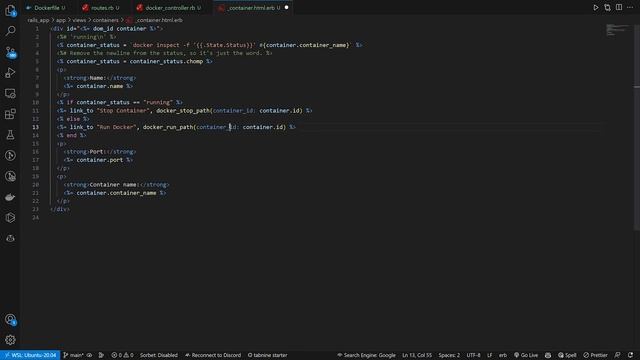640x360 pixels.
Task: Open the Testing flask view
Action: coord(10,135)
